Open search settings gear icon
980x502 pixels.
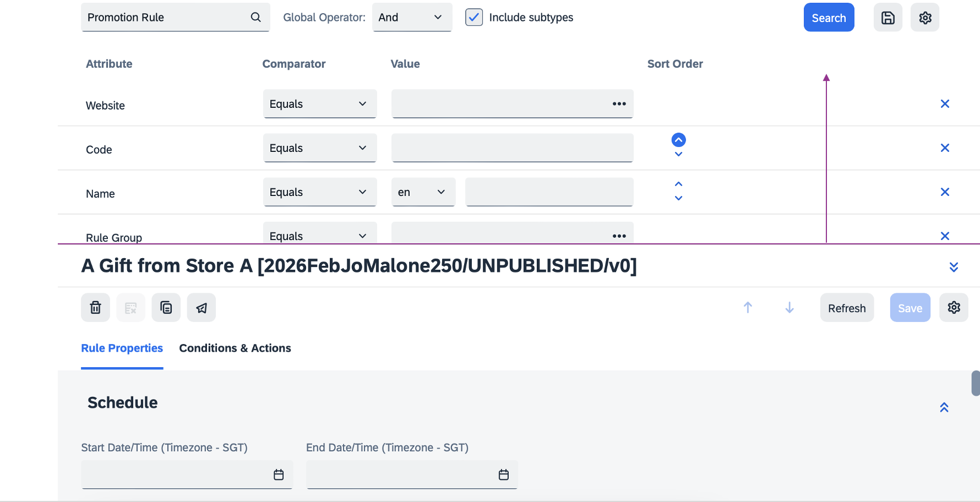(x=925, y=18)
